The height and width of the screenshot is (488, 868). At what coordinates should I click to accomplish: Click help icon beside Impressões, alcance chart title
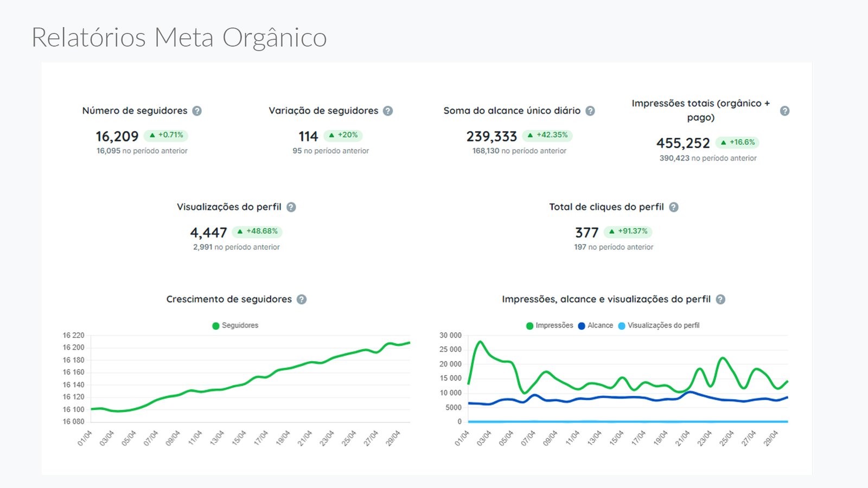pos(720,299)
